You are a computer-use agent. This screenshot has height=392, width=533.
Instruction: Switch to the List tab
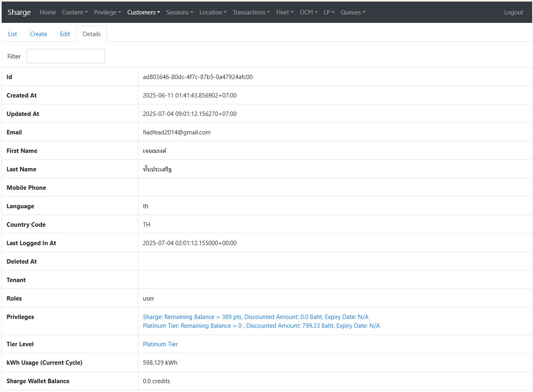coord(12,34)
